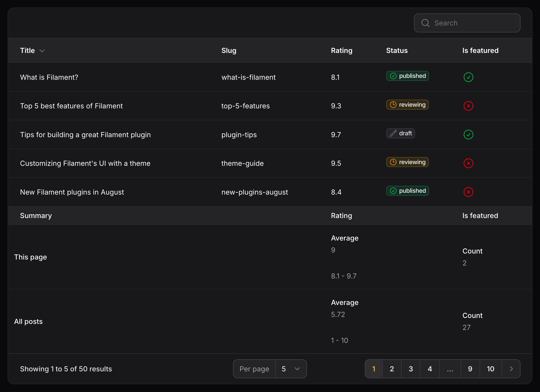Screen dimensions: 540x392
Task: Click the published badge on New Filament plugins in August
Action: [407, 191]
